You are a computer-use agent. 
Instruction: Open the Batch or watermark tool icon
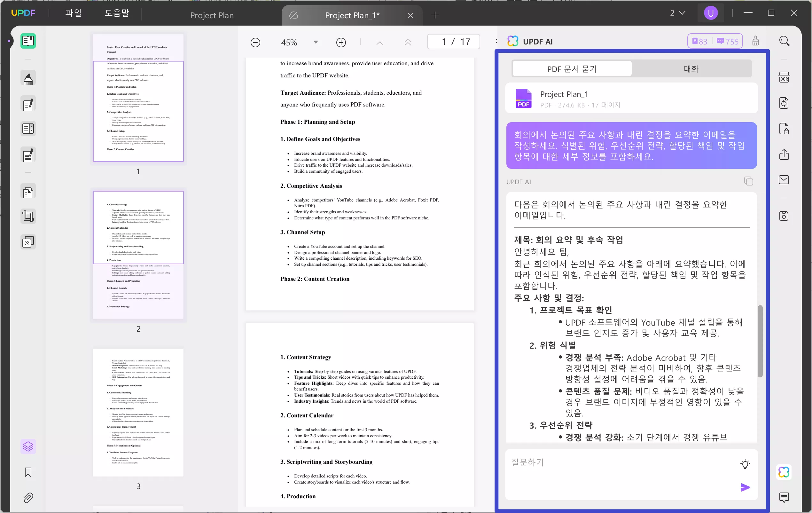28,242
